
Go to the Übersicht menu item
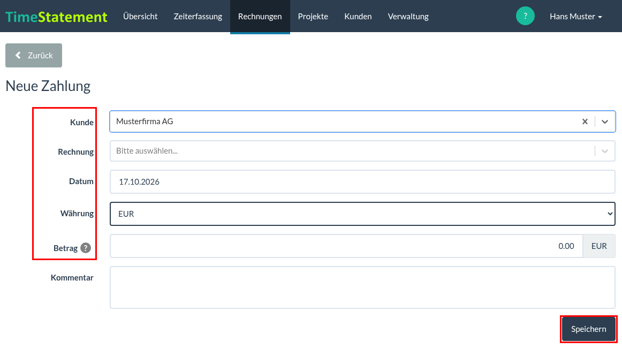pyautogui.click(x=140, y=17)
